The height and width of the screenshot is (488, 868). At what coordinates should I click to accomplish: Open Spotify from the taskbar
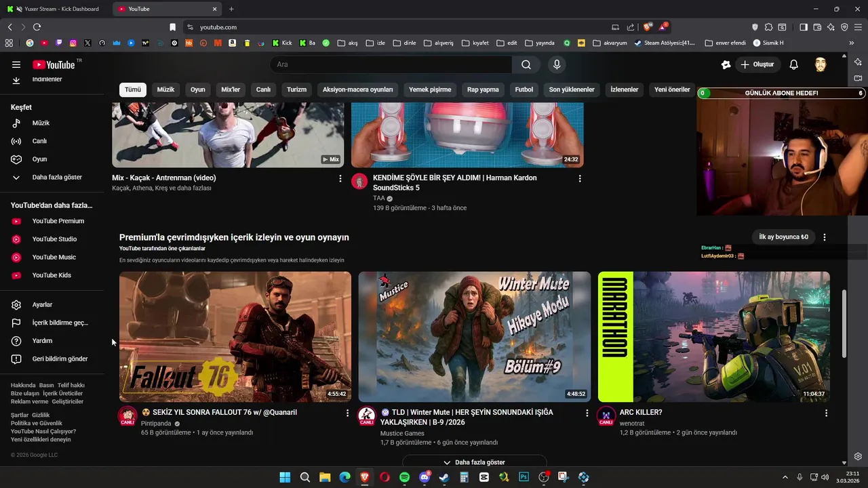pyautogui.click(x=404, y=477)
